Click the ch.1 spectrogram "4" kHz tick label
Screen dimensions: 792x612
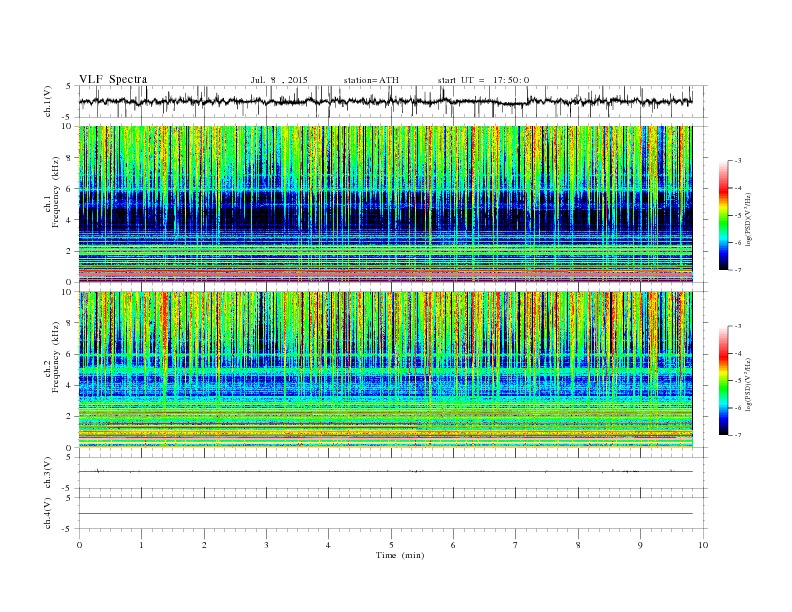70,220
